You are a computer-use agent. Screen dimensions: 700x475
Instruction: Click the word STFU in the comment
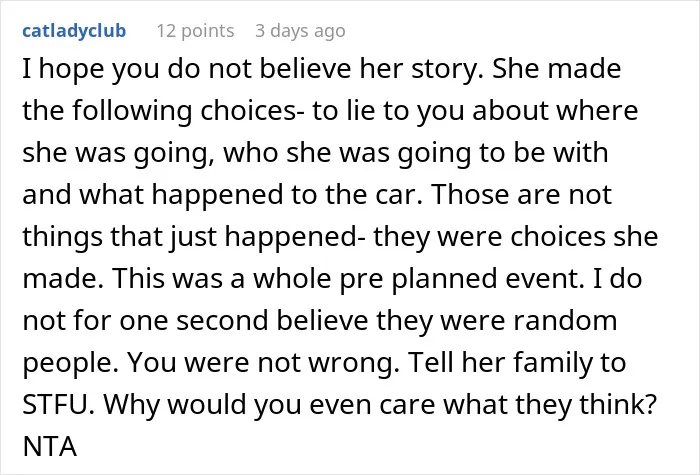pos(54,404)
